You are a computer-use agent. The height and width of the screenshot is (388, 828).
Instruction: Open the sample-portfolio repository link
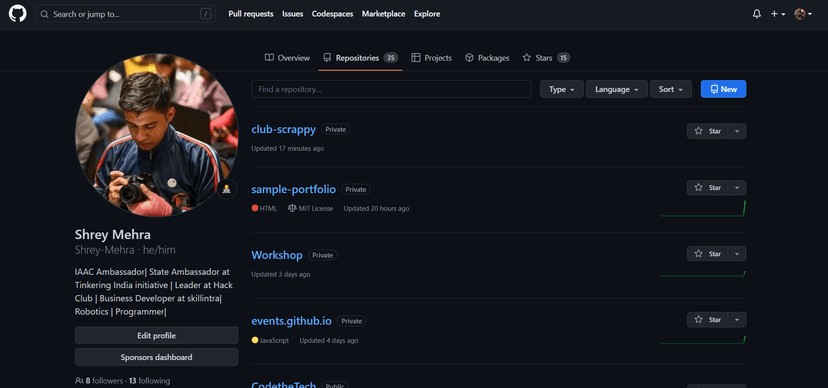tap(294, 189)
